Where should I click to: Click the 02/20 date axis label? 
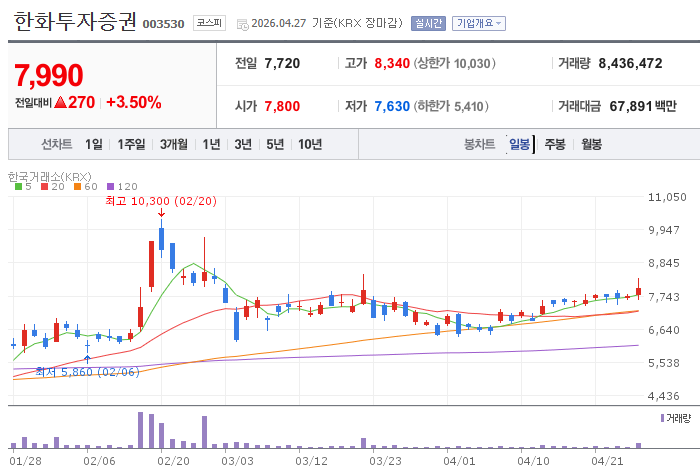point(173,461)
